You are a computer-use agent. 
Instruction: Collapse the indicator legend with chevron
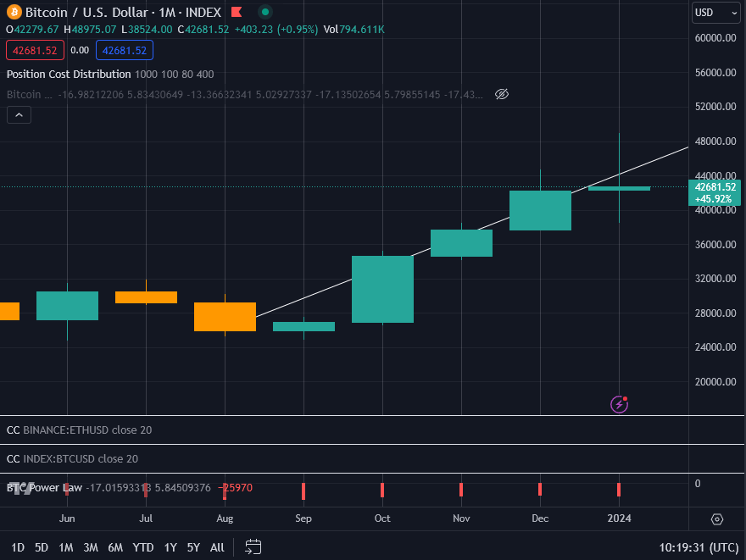(19, 115)
